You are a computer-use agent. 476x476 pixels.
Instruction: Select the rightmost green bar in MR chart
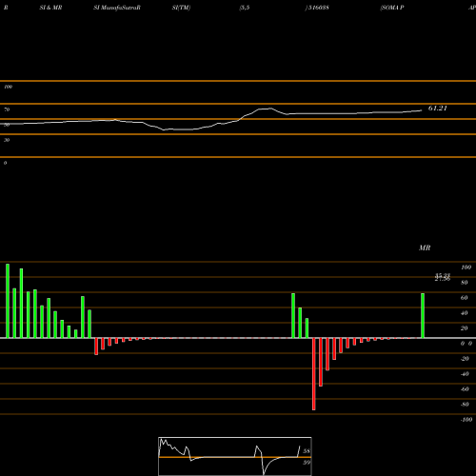[x=423, y=316]
